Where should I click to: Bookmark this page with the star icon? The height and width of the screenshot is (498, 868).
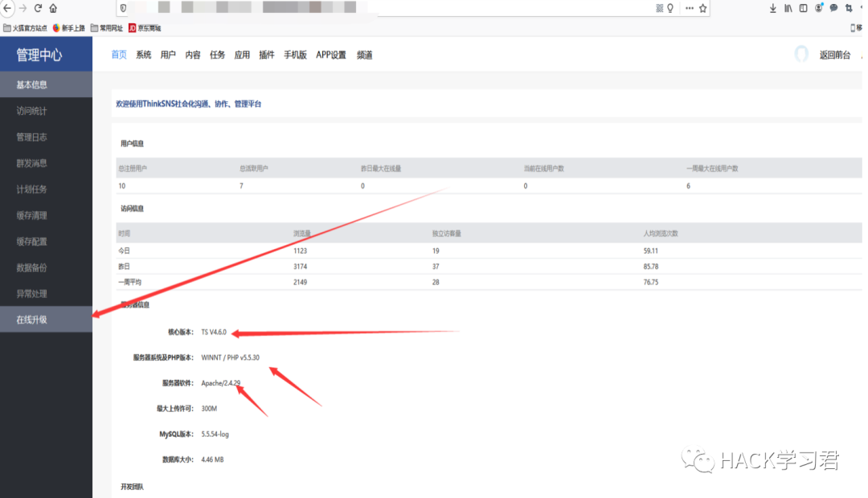[x=703, y=8]
